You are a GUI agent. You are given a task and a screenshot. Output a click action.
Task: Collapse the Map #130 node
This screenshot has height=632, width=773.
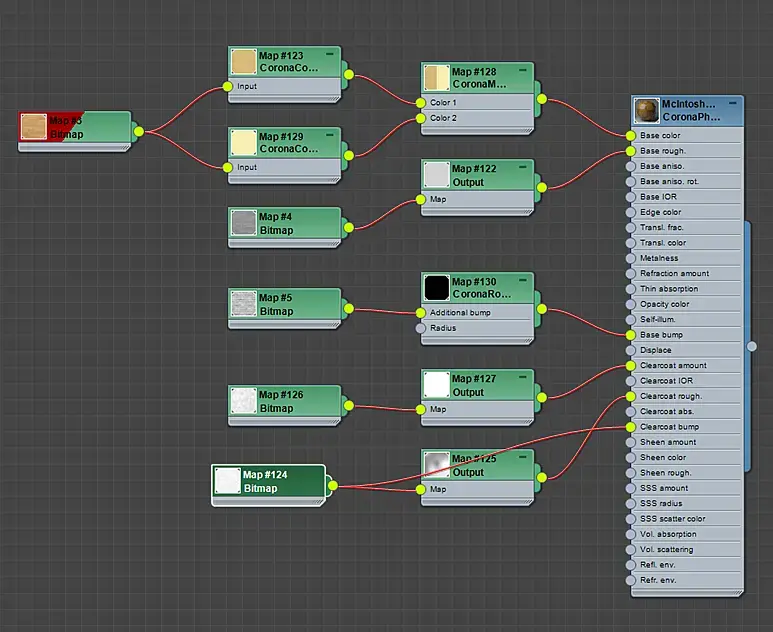pyautogui.click(x=523, y=280)
